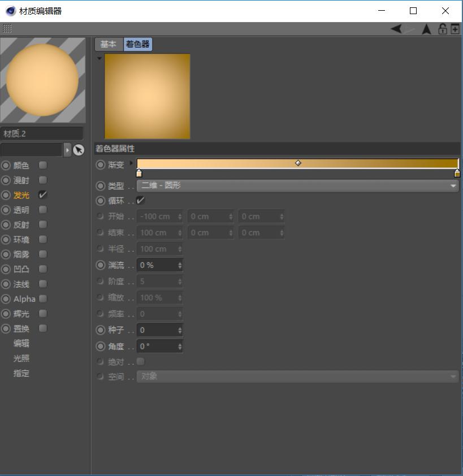Open the 光照 section in the sidebar
This screenshot has width=463, height=476.
tap(21, 358)
